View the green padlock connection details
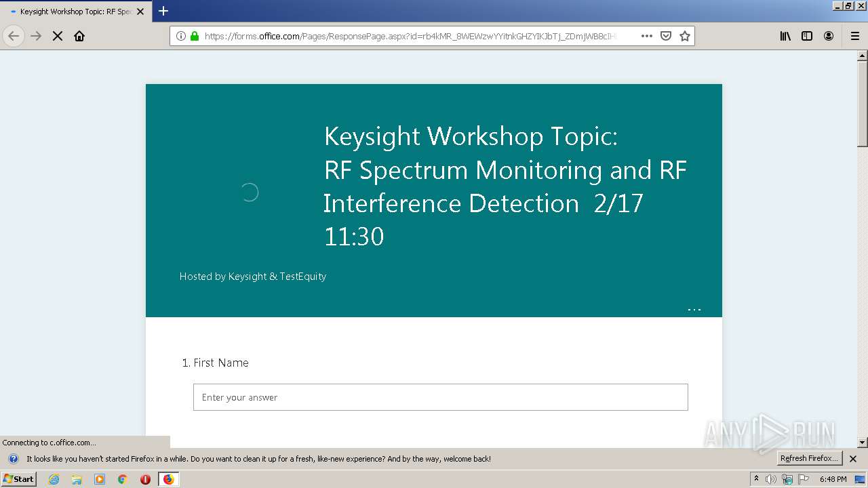This screenshot has height=488, width=868. [195, 36]
